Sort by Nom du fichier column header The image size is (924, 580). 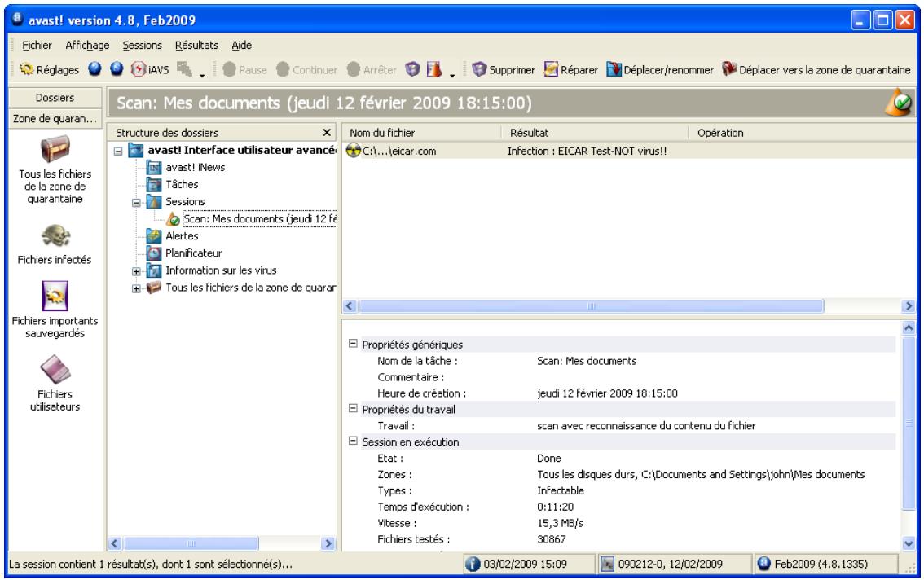click(422, 133)
